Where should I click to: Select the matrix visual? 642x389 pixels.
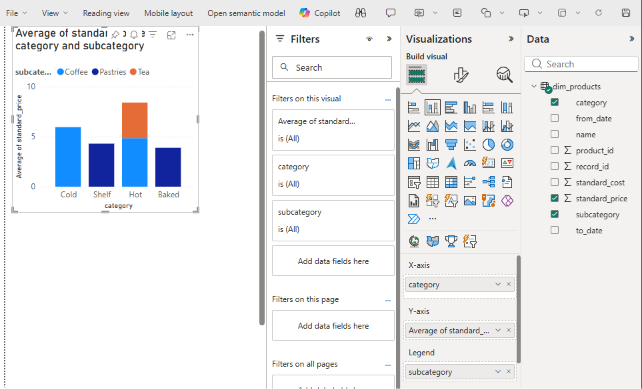pos(451,182)
